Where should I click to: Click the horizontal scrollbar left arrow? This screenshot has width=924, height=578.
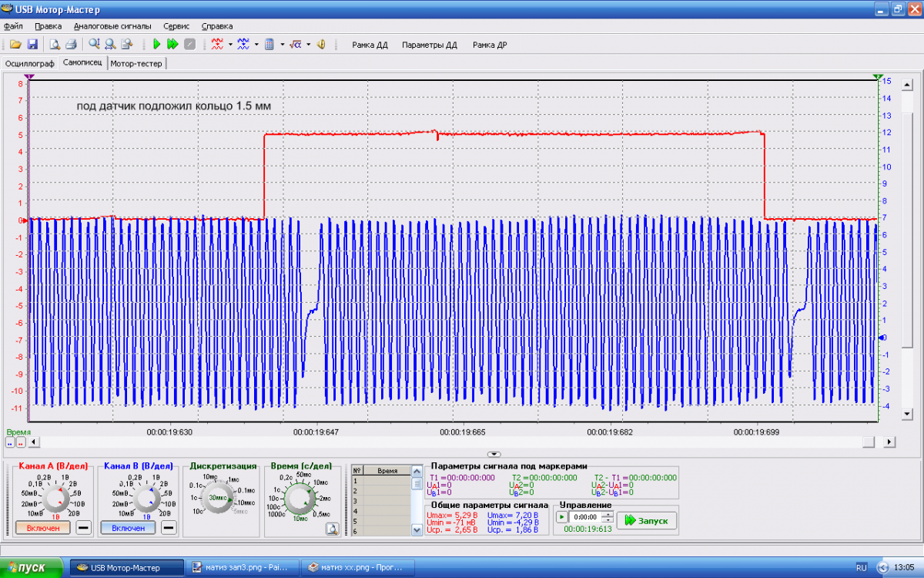point(32,442)
